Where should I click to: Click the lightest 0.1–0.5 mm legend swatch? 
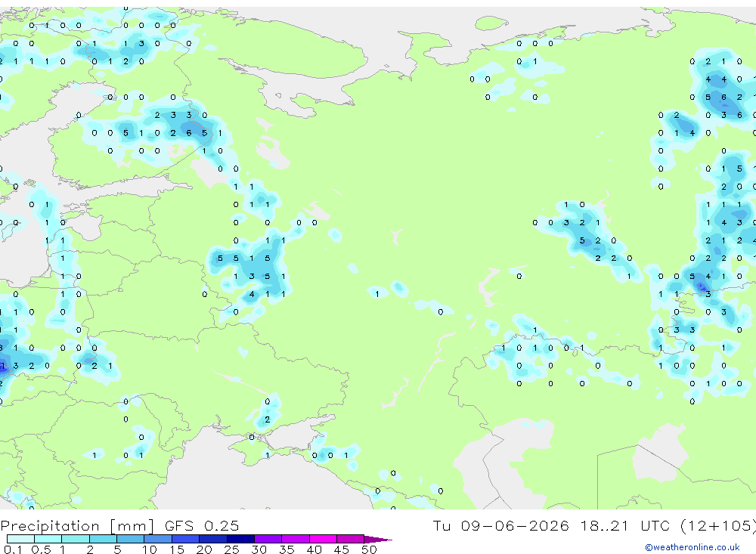20,539
